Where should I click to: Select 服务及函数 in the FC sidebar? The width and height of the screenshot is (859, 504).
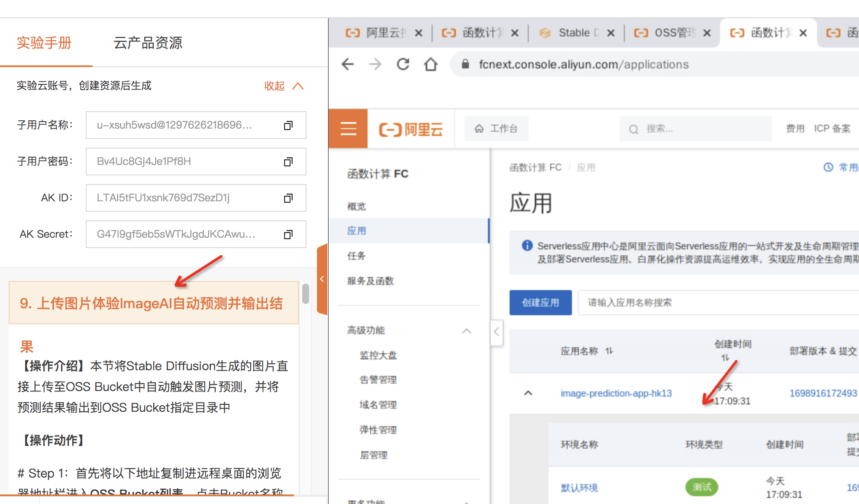point(371,281)
